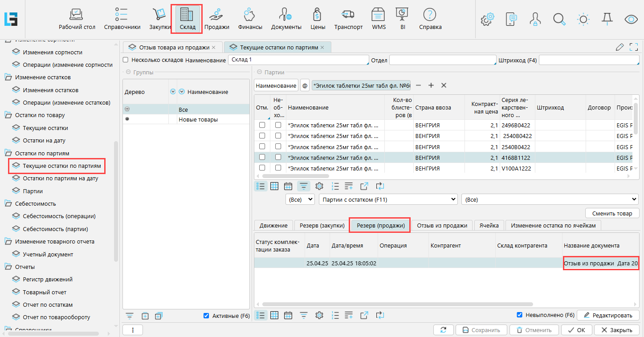The image size is (644, 337).
Task: Expand the Все tree node
Action: point(127,109)
